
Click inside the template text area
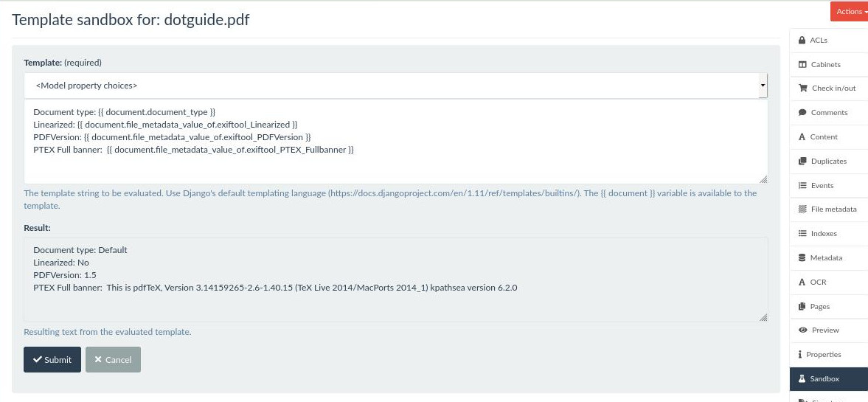pos(395,142)
